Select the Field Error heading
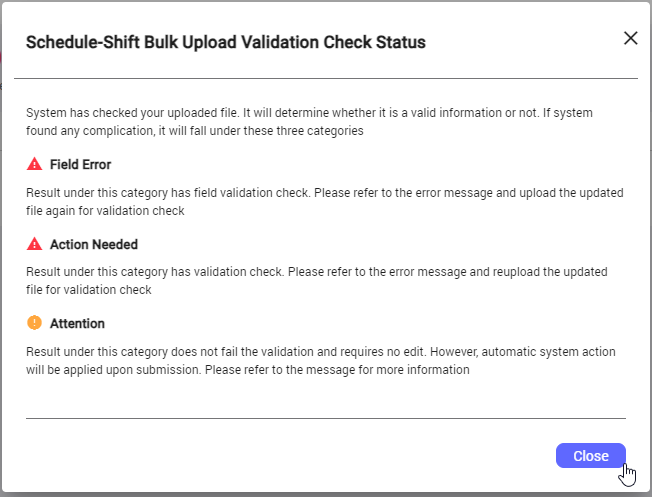652x497 pixels. 80,165
